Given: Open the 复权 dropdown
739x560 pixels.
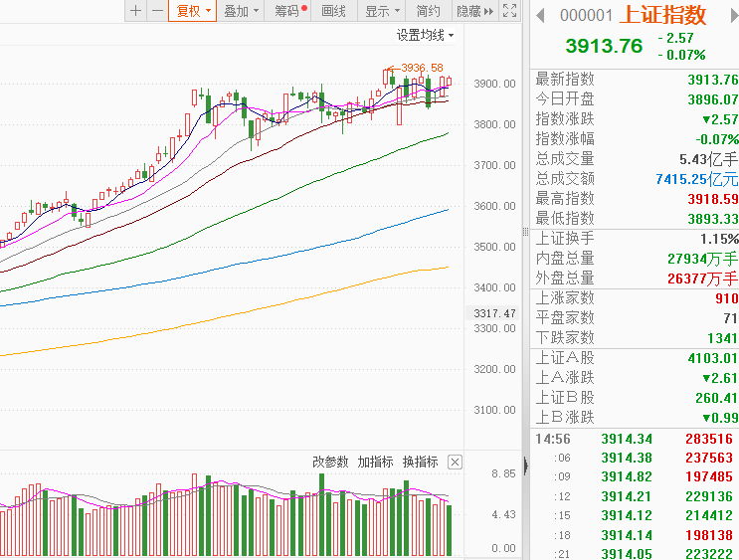Looking at the screenshot, I should point(193,11).
